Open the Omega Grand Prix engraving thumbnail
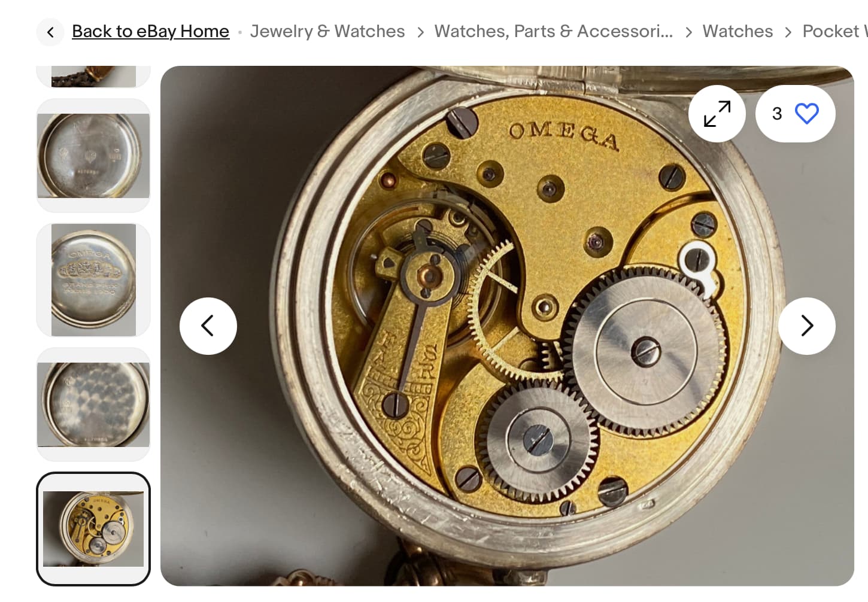The height and width of the screenshot is (602, 868). click(x=93, y=280)
